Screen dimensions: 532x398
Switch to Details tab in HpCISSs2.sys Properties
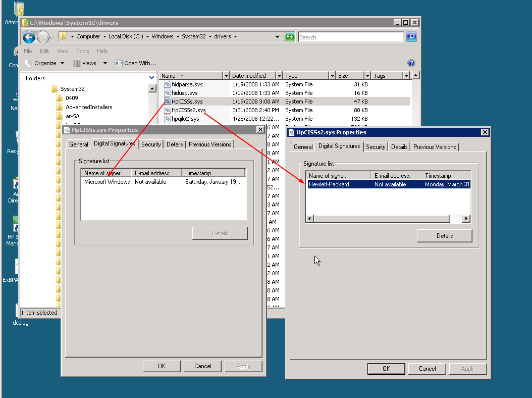(x=399, y=146)
